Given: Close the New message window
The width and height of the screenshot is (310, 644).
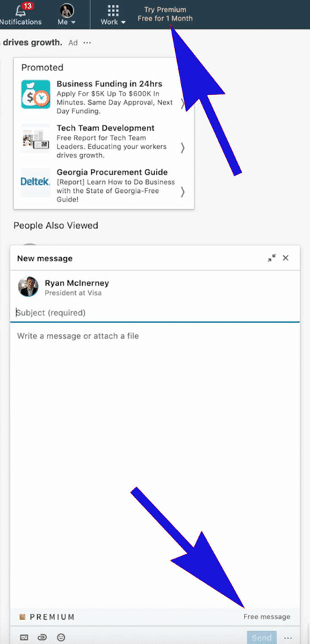Looking at the screenshot, I should [x=286, y=258].
